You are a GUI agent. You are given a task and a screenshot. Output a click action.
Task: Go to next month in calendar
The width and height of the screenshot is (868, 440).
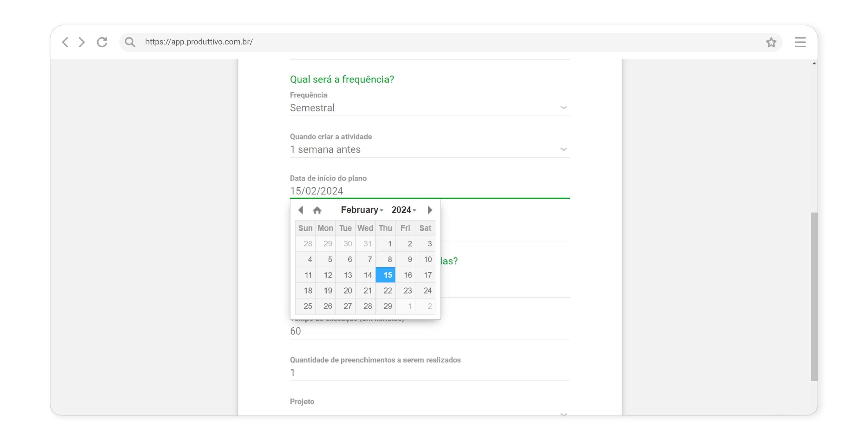click(430, 210)
